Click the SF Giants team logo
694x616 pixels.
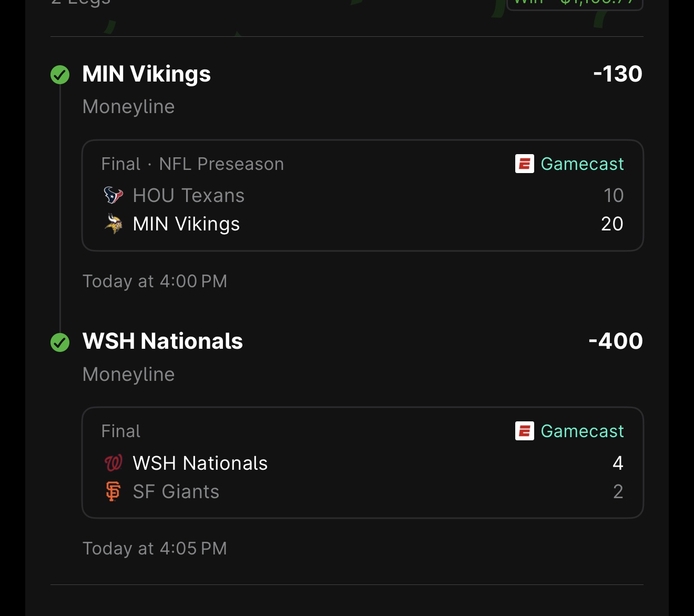pos(114,491)
